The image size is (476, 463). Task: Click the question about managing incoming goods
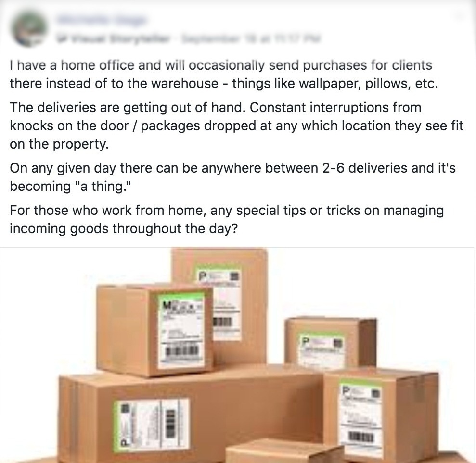tap(227, 219)
